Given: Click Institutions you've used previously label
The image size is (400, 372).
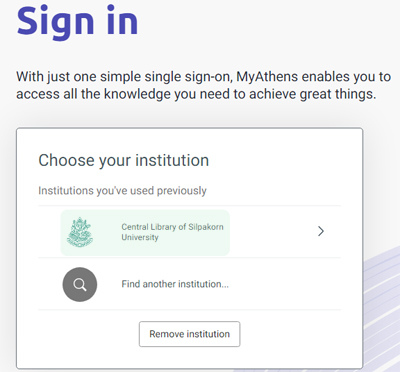Looking at the screenshot, I should coord(122,191).
